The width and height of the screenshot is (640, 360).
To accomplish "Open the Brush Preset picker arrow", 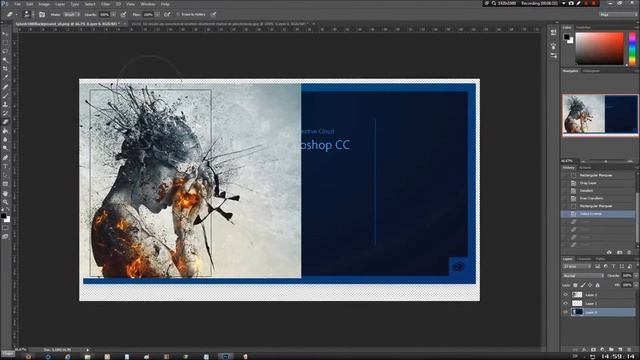I will [x=33, y=14].
